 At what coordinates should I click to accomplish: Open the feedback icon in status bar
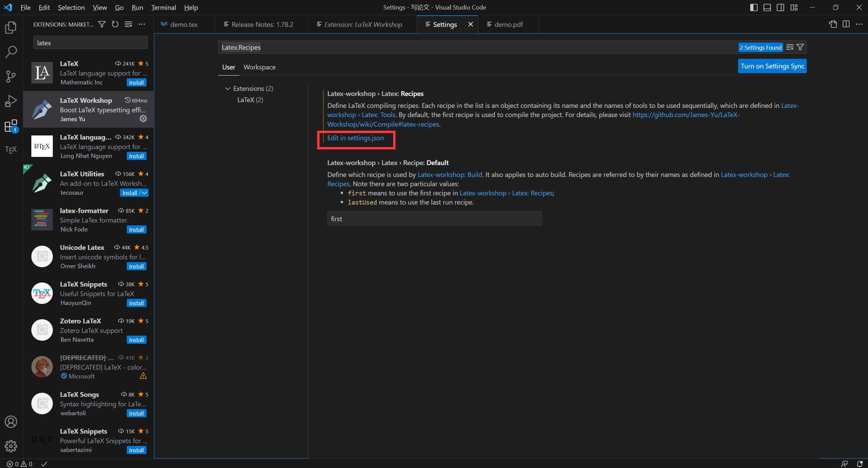click(x=844, y=464)
